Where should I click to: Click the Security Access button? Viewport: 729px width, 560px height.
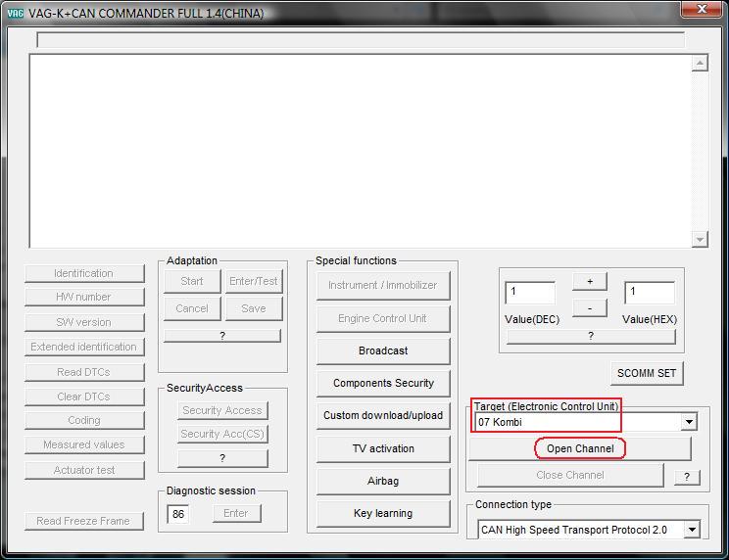click(222, 410)
